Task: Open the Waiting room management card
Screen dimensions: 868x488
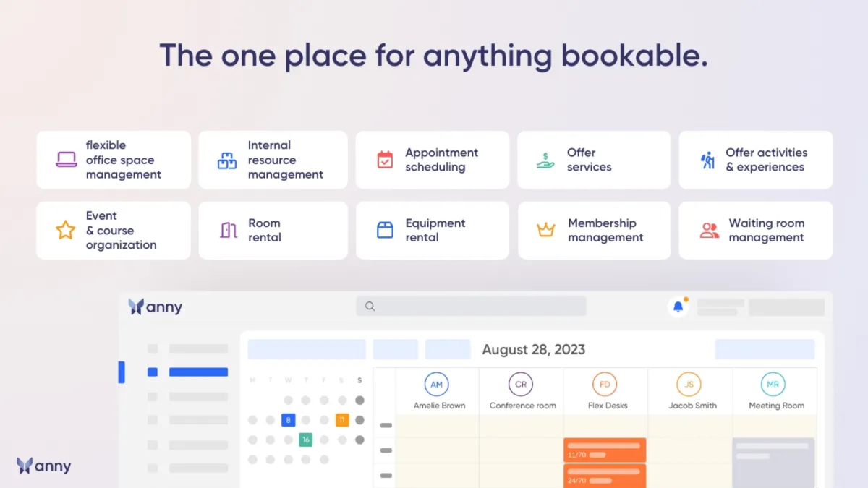Action: point(755,231)
